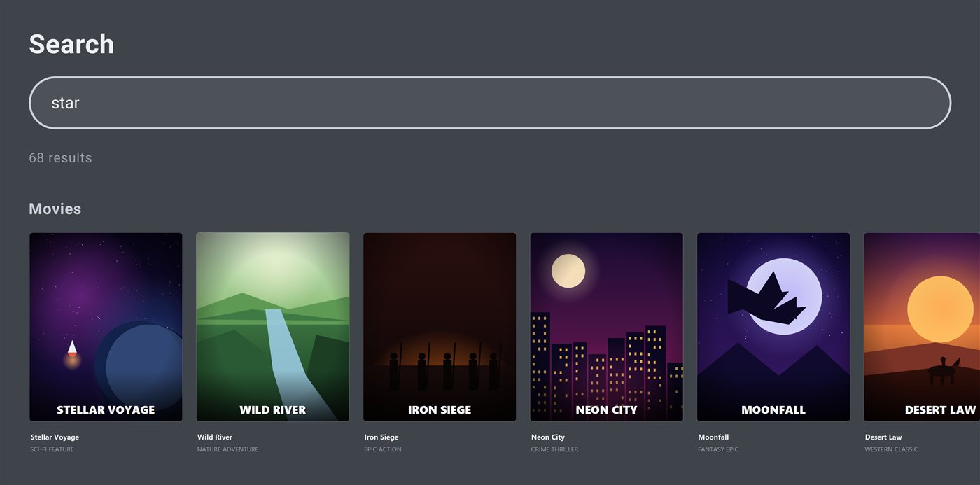Click the "FANTASY EPIC" genre label

point(718,449)
